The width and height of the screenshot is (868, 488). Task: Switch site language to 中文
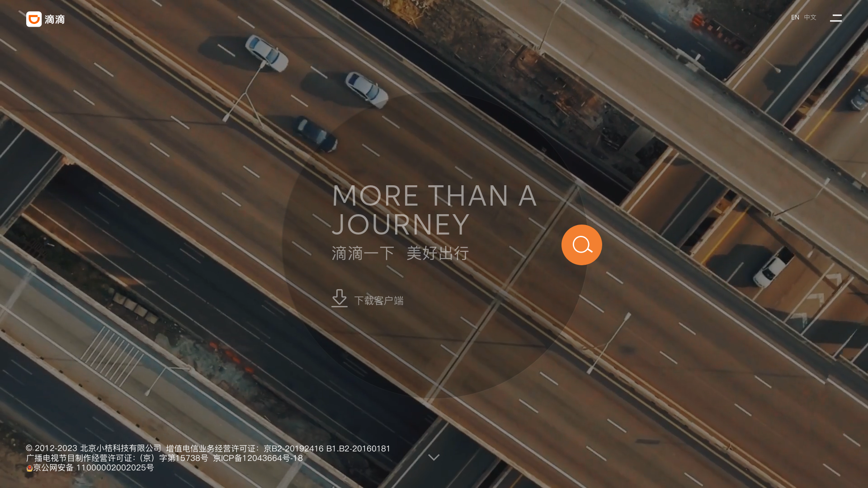(810, 17)
